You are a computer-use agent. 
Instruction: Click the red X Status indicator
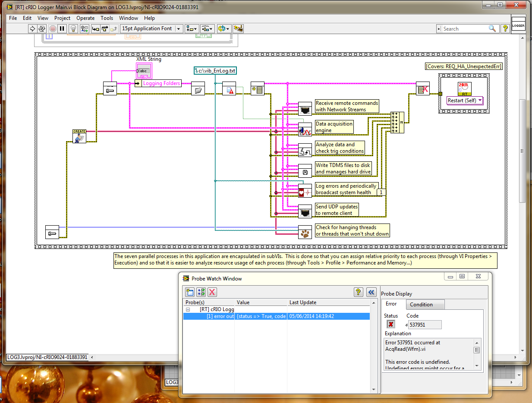[x=391, y=324]
